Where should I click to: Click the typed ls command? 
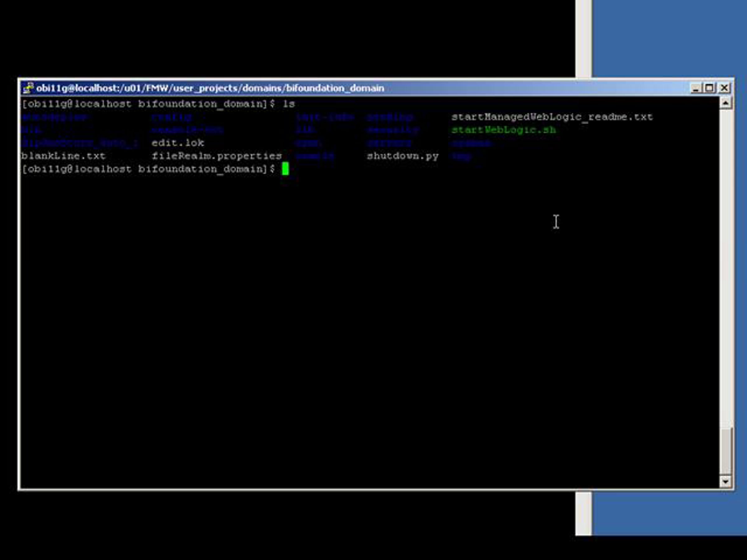point(289,104)
